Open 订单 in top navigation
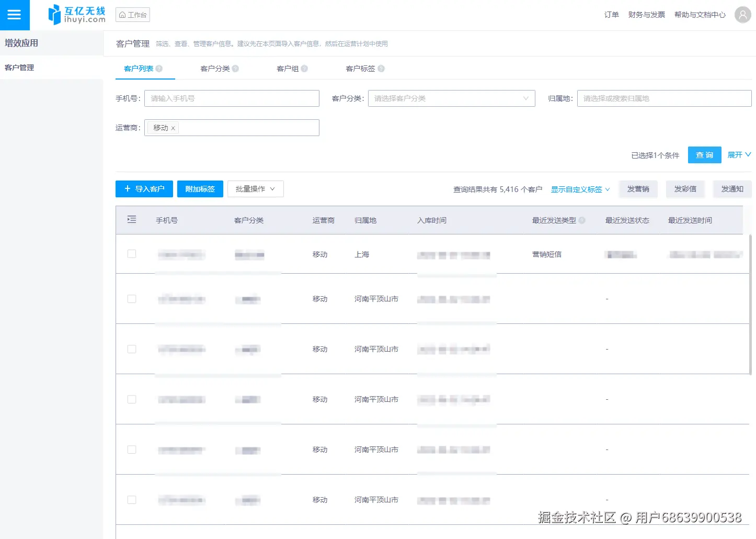This screenshot has width=756, height=539. (612, 15)
